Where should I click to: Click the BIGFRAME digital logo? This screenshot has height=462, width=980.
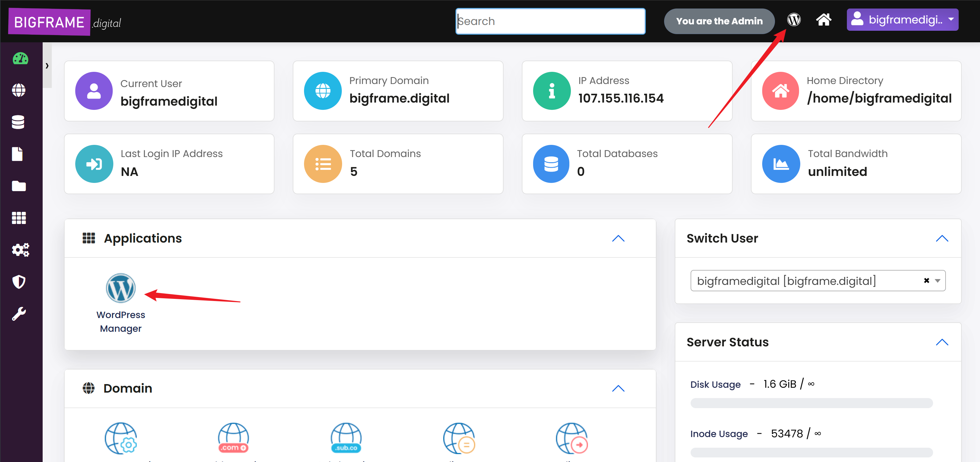[65, 22]
